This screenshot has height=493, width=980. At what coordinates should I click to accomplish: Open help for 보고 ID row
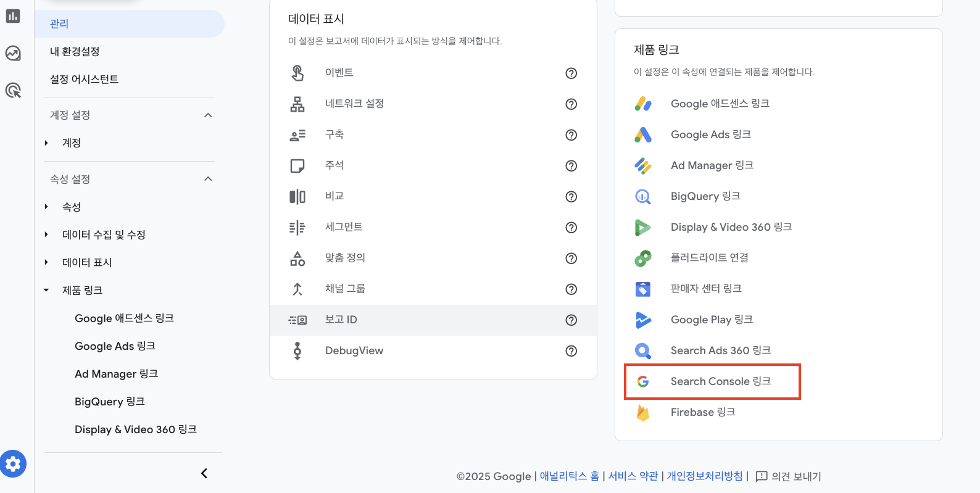click(x=571, y=320)
